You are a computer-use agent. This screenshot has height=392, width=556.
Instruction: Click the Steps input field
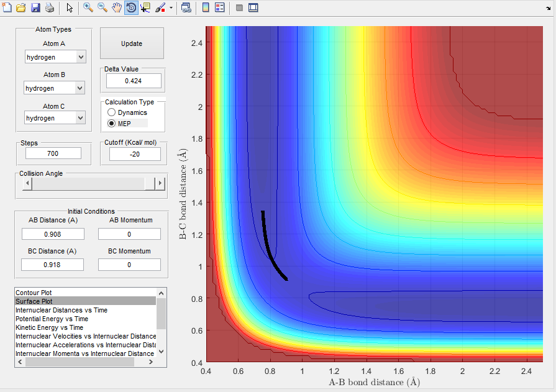(x=53, y=153)
